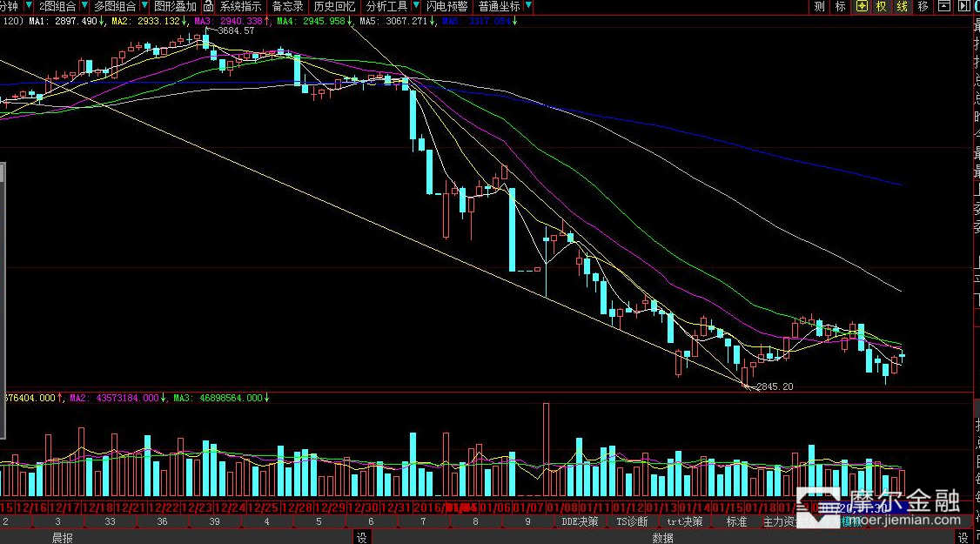Toggle the 移 move button
Screen dimensions: 980x544
(923, 7)
